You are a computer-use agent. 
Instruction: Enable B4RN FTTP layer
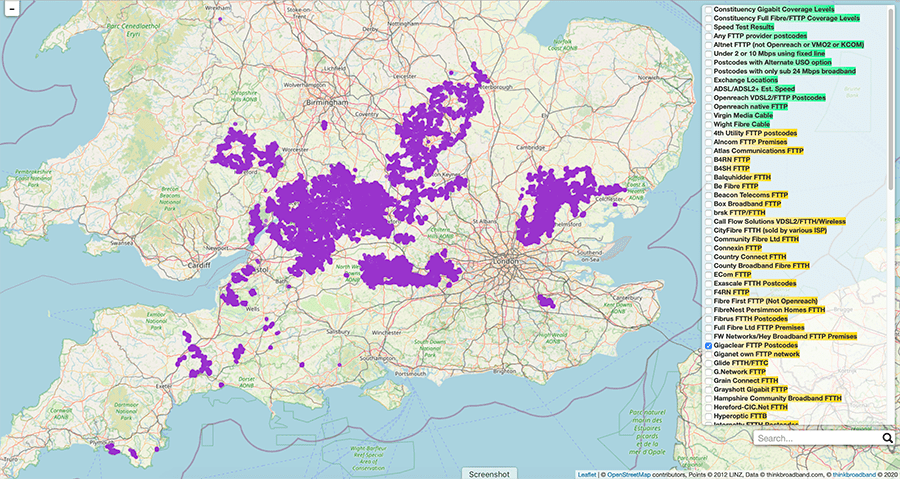pos(709,159)
